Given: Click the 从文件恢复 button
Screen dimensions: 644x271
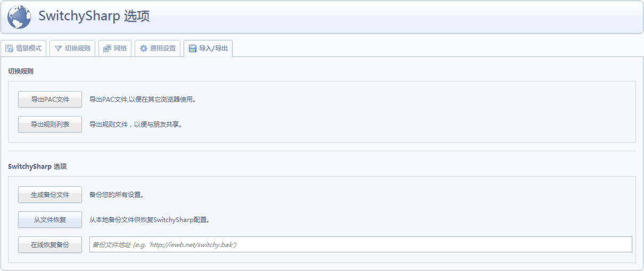Looking at the screenshot, I should [50, 220].
